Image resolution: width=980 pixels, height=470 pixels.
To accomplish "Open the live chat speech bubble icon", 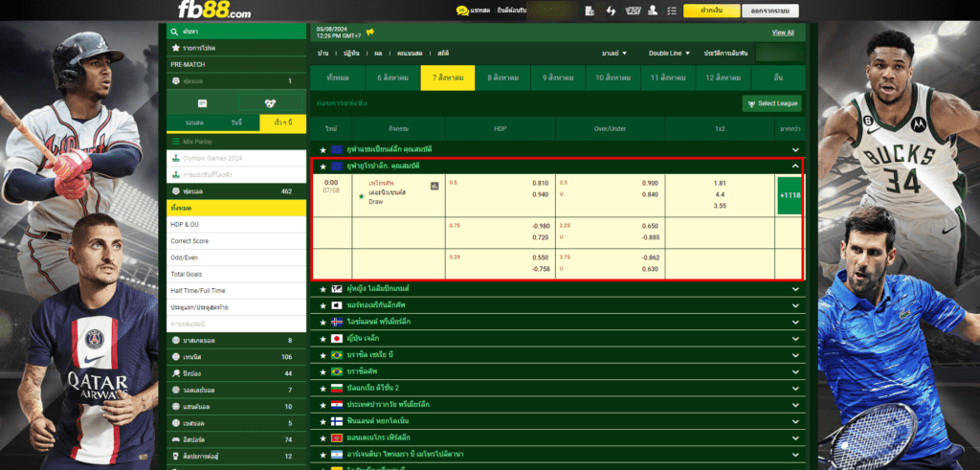I will point(462,11).
